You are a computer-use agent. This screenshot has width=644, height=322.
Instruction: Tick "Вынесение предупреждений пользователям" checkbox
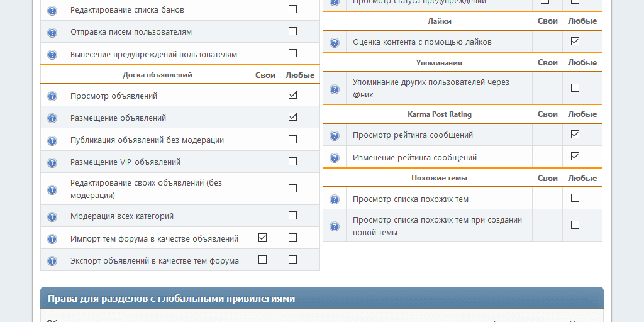[x=292, y=53]
